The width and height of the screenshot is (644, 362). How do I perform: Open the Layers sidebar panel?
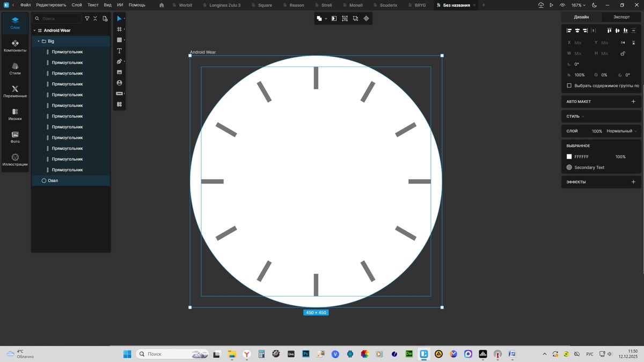[15, 23]
